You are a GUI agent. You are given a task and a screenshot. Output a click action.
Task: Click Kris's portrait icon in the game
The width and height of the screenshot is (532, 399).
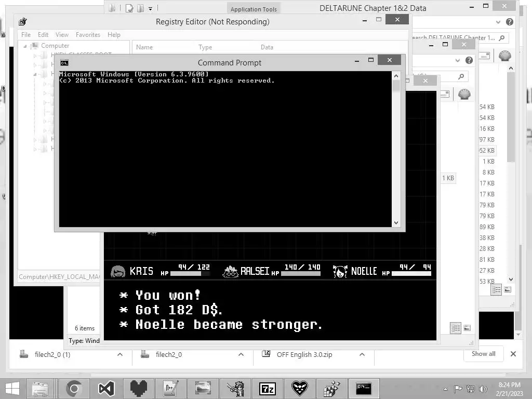[x=118, y=271]
